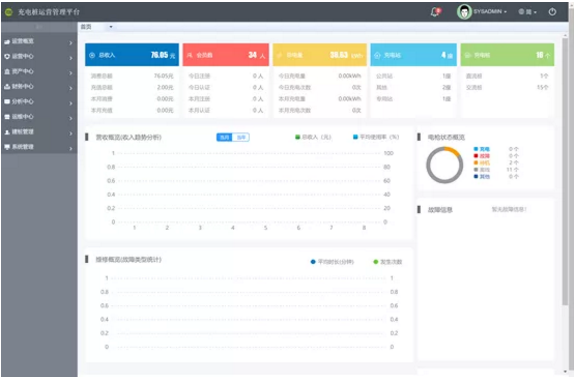Click the SYSADMIN user avatar

point(464,12)
